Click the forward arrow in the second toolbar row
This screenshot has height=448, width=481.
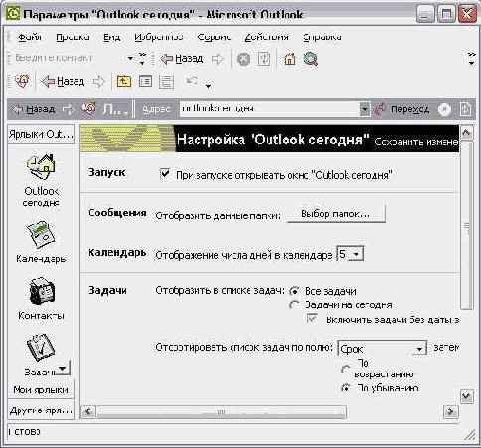coord(98,81)
